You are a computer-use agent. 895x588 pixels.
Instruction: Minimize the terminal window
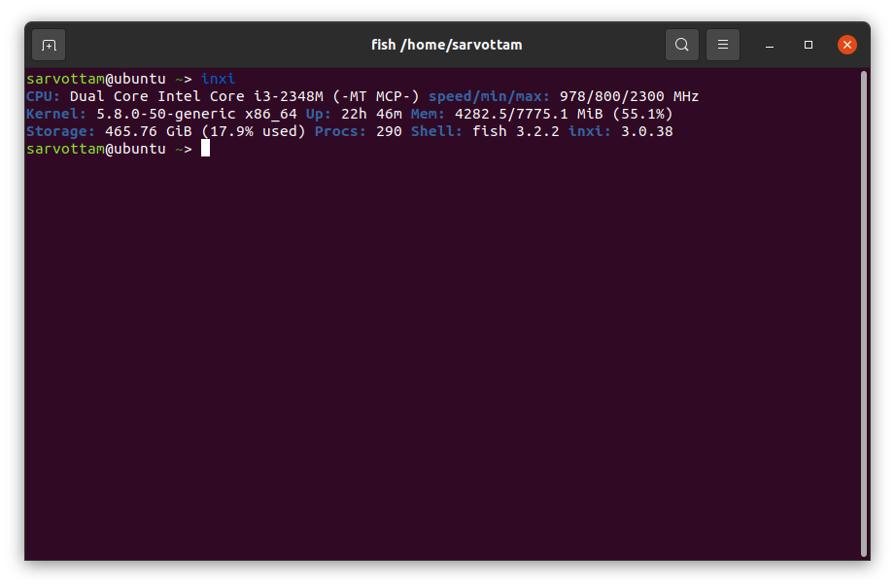coord(769,45)
